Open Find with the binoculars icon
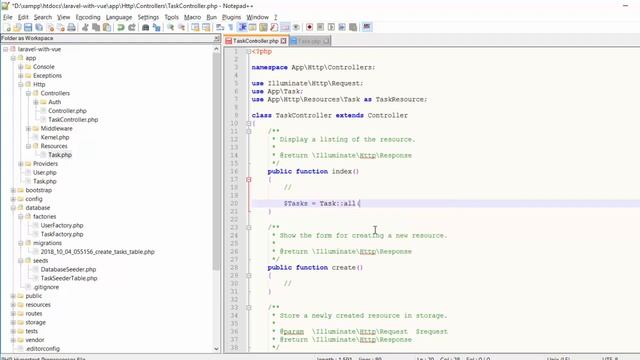Viewport: 640px width, 360px height. (145, 27)
